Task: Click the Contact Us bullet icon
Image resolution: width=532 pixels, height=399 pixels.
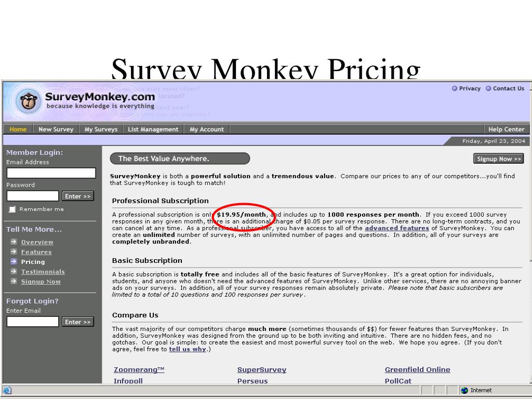Action: [488, 88]
